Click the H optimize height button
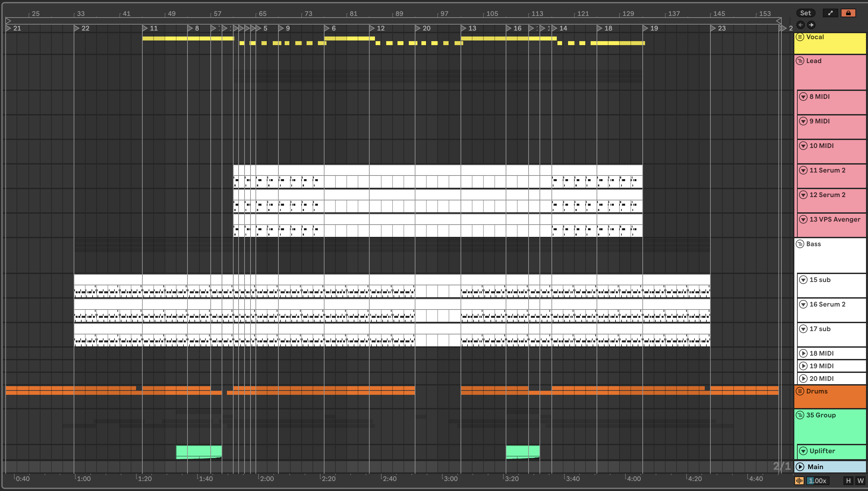 [x=848, y=480]
